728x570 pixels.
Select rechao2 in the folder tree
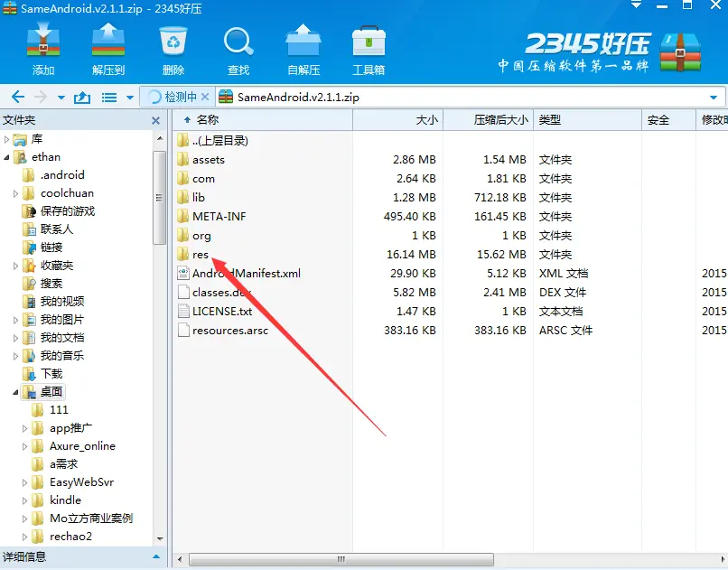pos(62,537)
